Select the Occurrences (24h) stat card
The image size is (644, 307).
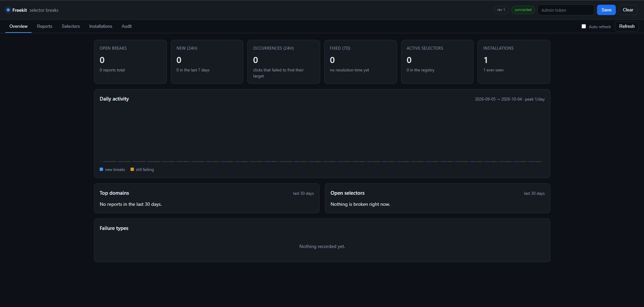[x=284, y=62]
